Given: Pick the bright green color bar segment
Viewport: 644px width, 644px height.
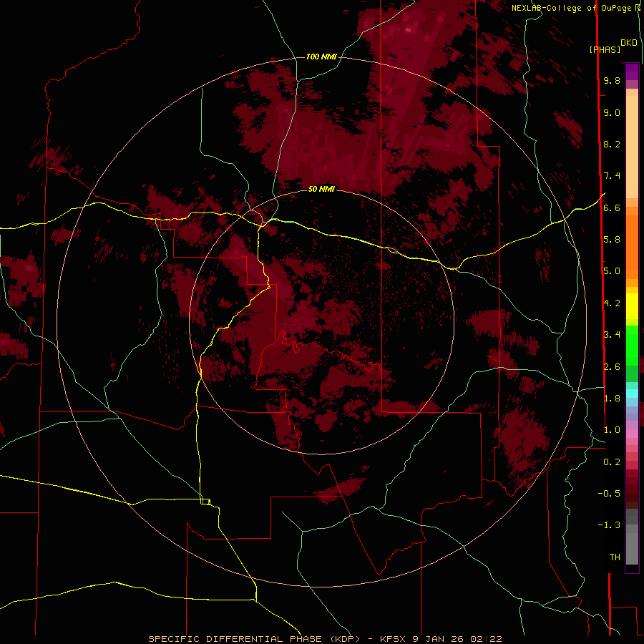Looking at the screenshot, I should coord(632,346).
